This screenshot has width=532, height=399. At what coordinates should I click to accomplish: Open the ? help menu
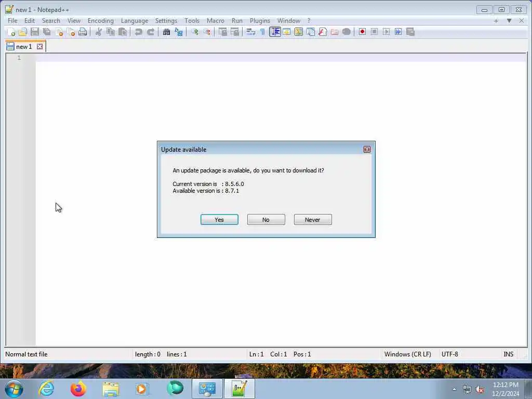pyautogui.click(x=309, y=21)
